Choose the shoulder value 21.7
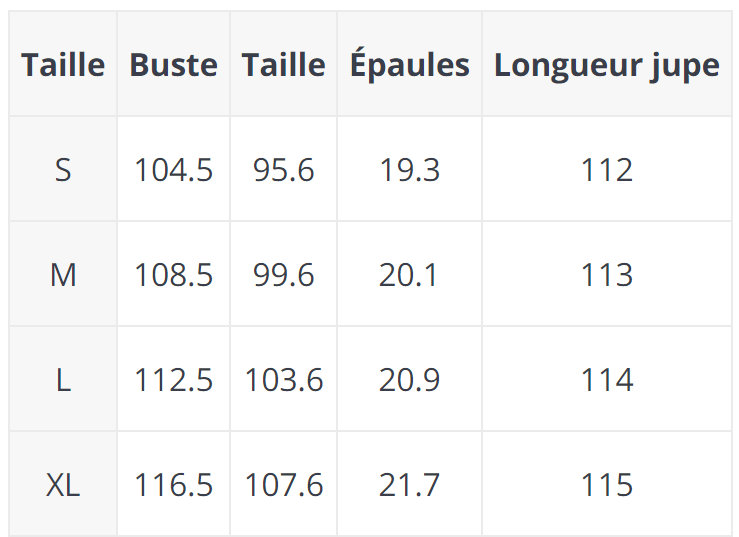The width and height of the screenshot is (739, 537). point(409,485)
